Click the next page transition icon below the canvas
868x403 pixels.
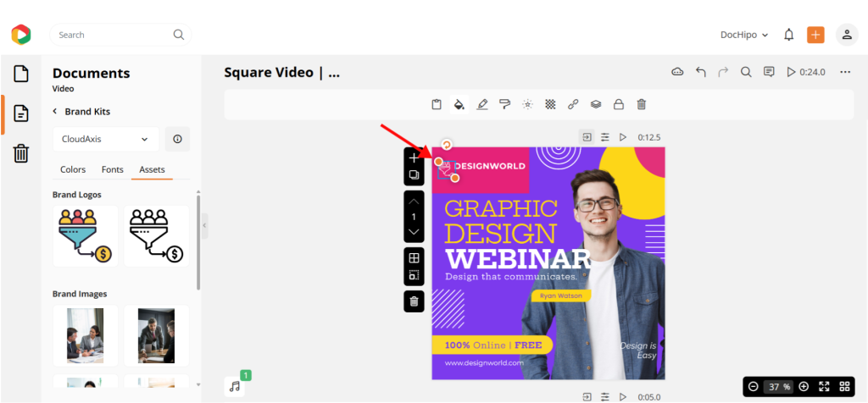(587, 397)
